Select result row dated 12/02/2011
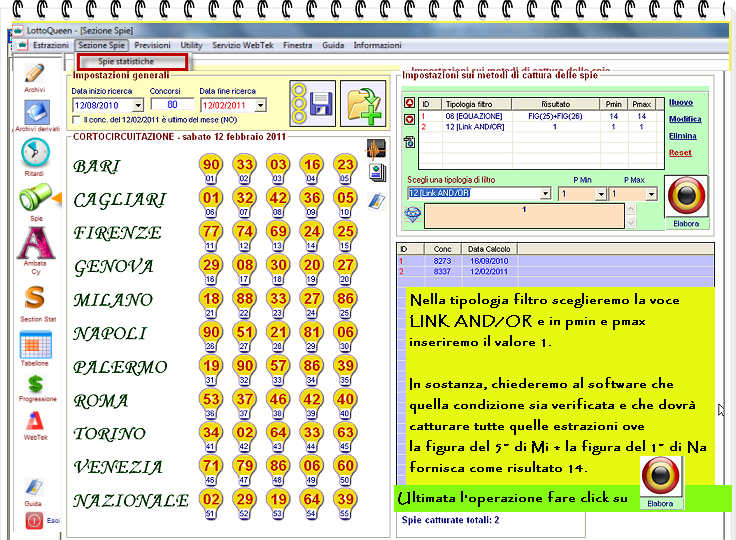 coord(555,271)
